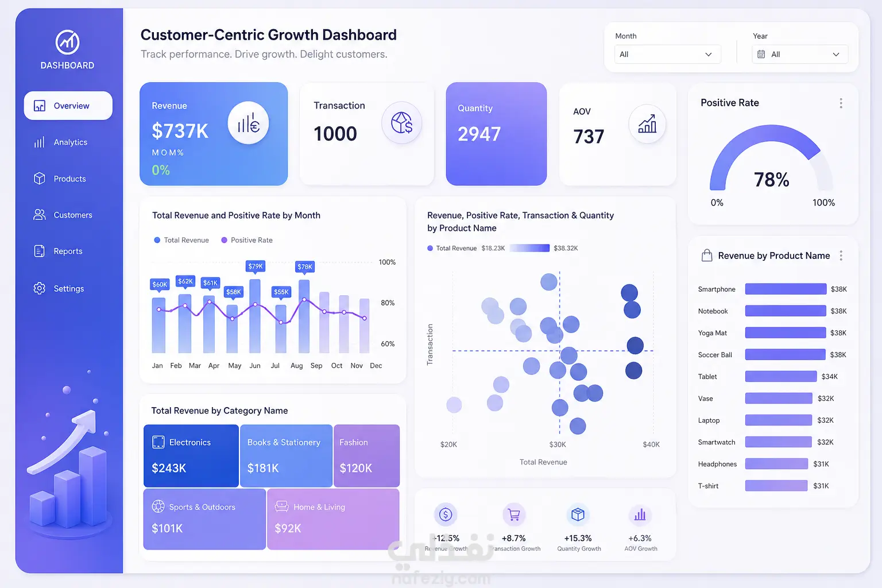Click the shopping bag icon beside Revenue by Product Name
Image resolution: width=882 pixels, height=588 pixels.
(707, 256)
